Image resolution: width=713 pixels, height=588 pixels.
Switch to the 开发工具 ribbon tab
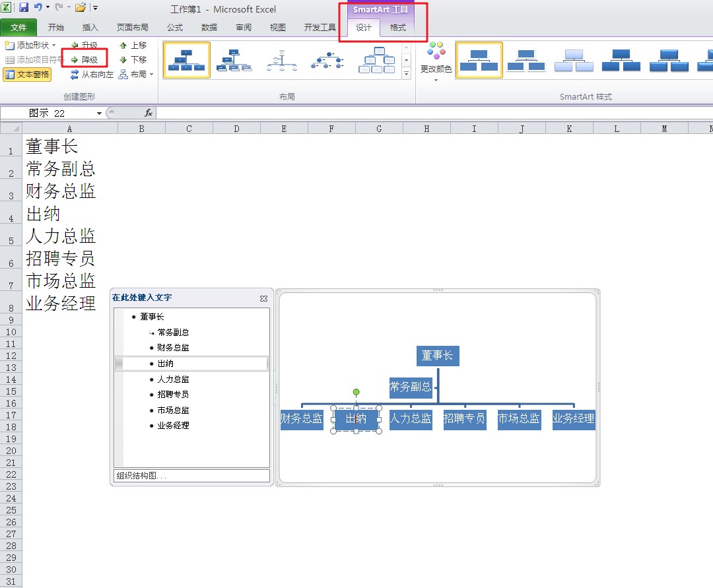click(320, 27)
